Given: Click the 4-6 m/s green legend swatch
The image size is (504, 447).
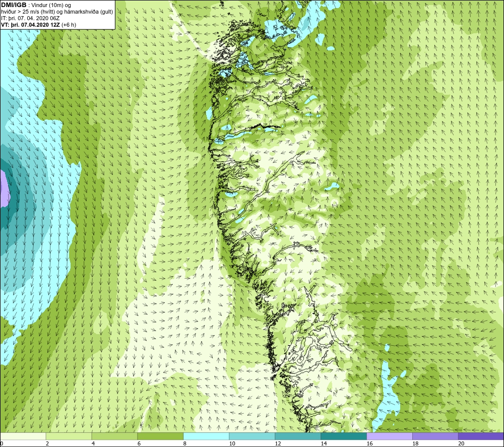Looking at the screenshot, I should [114, 436].
